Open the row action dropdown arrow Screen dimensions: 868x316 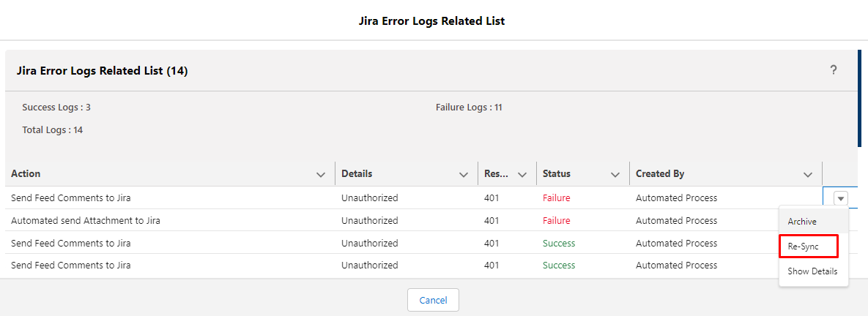(x=841, y=197)
